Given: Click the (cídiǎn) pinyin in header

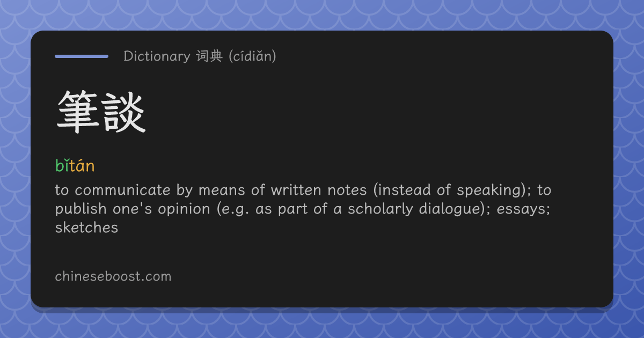Looking at the screenshot, I should click(x=252, y=56).
